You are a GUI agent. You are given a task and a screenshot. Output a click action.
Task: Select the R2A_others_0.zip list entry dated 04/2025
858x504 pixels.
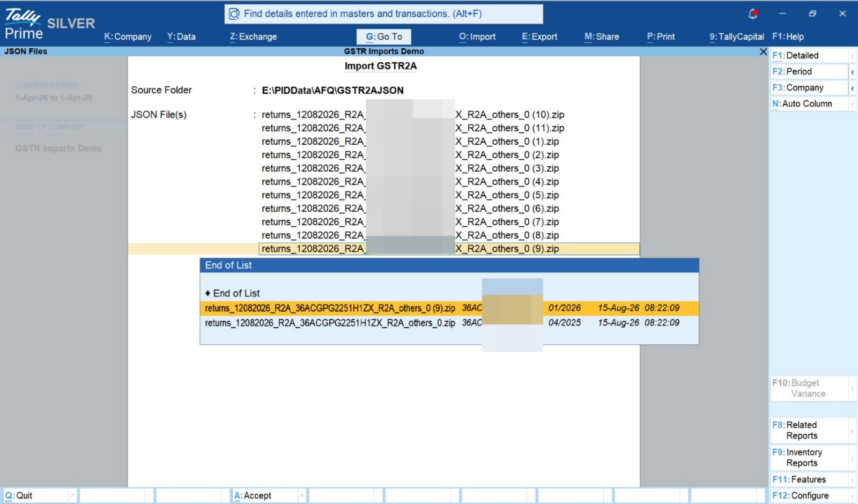point(449,323)
